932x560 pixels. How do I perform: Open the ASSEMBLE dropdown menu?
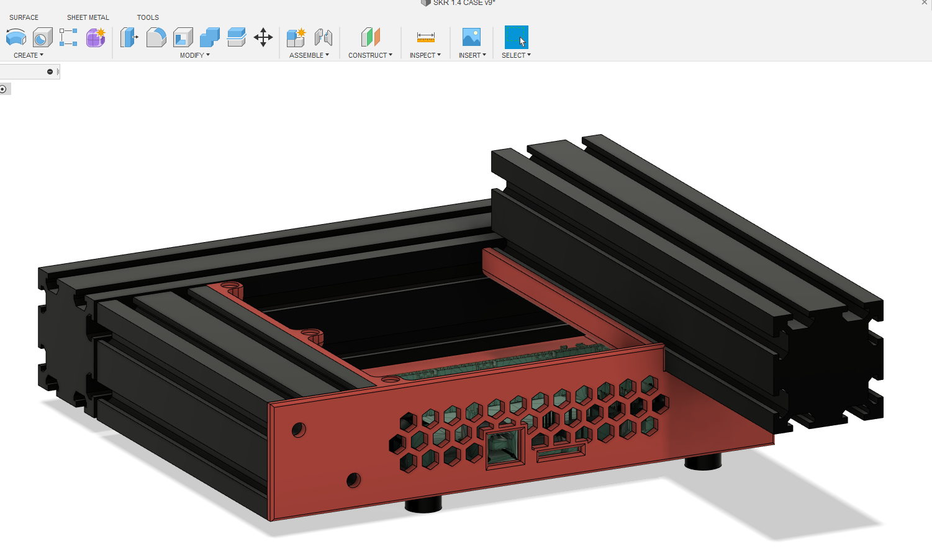pyautogui.click(x=309, y=55)
